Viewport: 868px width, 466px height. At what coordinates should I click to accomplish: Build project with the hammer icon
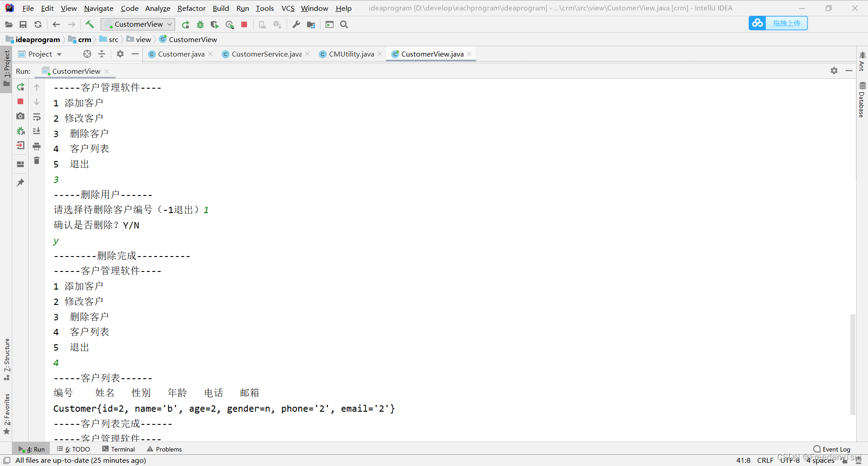coord(90,24)
